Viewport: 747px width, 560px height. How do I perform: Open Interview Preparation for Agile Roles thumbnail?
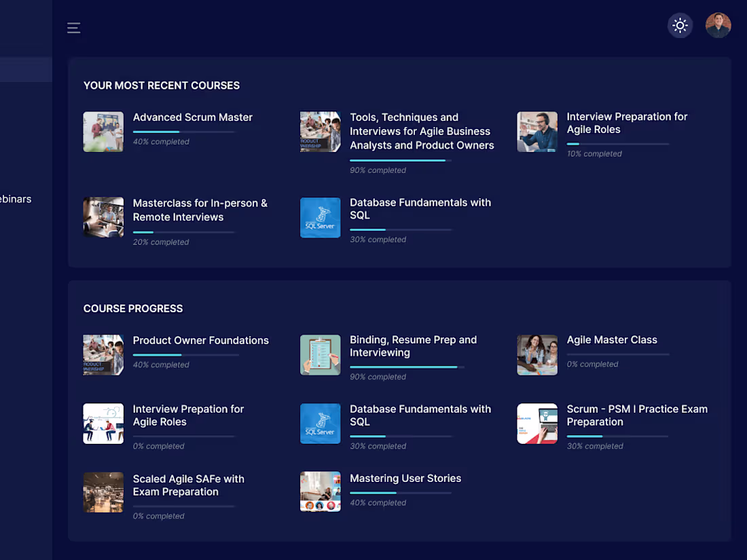click(x=537, y=132)
